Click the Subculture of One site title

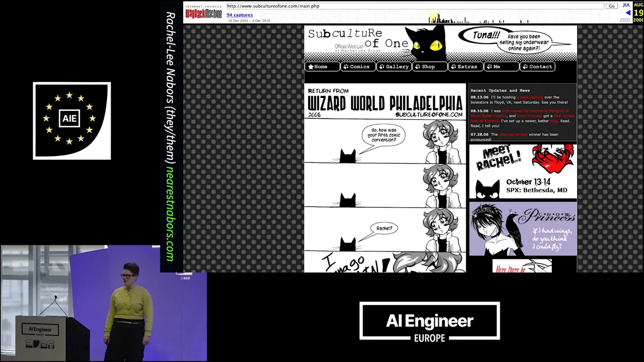coord(357,38)
